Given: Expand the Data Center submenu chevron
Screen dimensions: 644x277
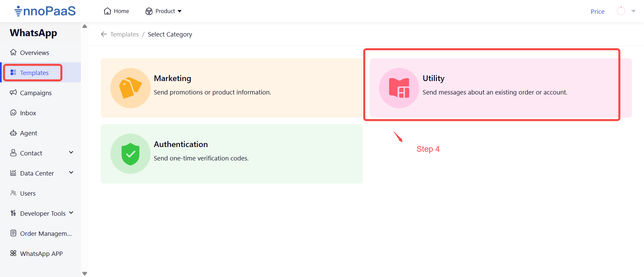Looking at the screenshot, I should tap(71, 172).
